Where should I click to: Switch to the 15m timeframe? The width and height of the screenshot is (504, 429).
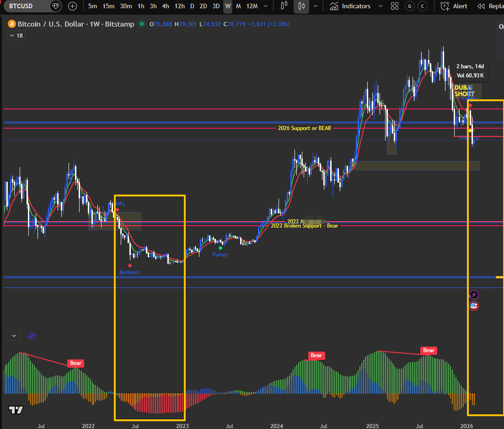point(109,6)
